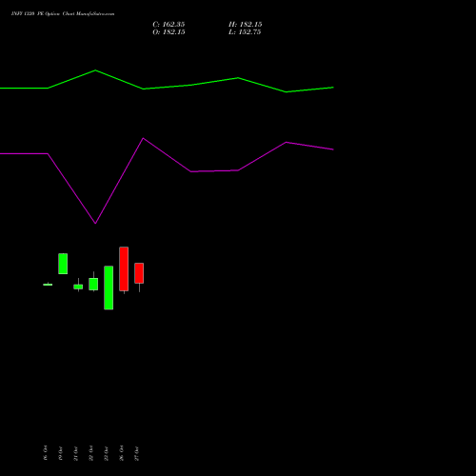The width and height of the screenshot is (476, 476).
Task: Click the 27 Oct date label
Action: (x=137, y=453)
